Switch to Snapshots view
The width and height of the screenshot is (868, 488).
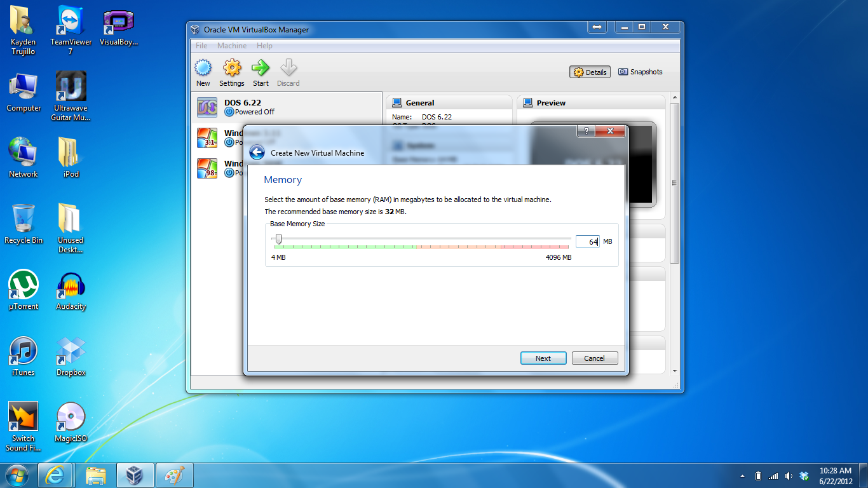pos(641,72)
